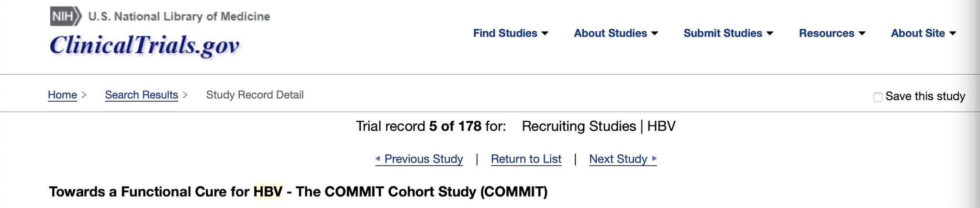Viewport: 980px width, 208px height.
Task: Check the Save this study checkbox
Action: [878, 97]
